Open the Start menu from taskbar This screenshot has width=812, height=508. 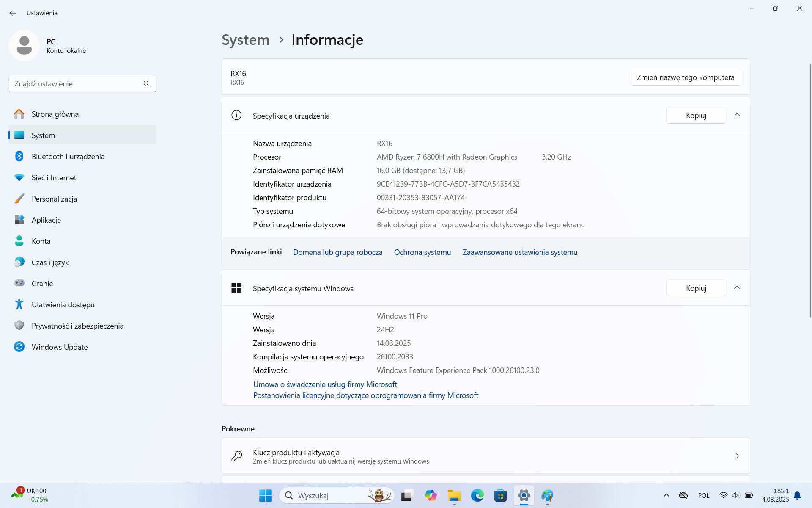[265, 495]
